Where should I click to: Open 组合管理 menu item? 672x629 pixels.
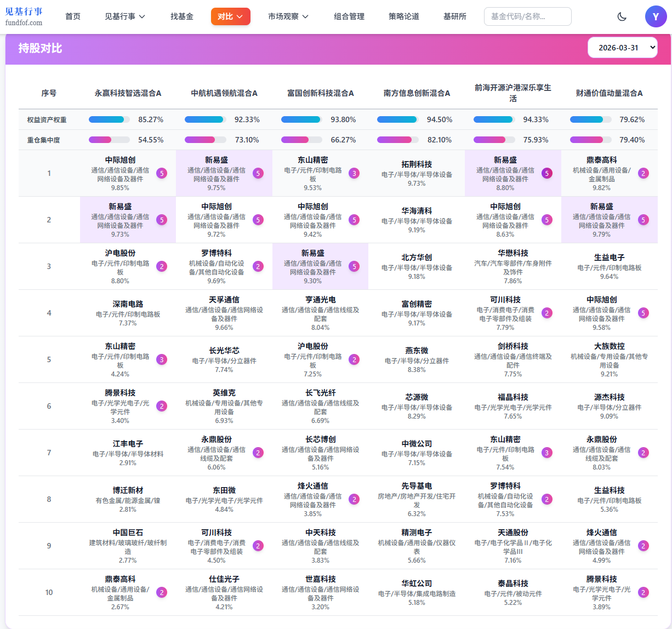pos(349,16)
